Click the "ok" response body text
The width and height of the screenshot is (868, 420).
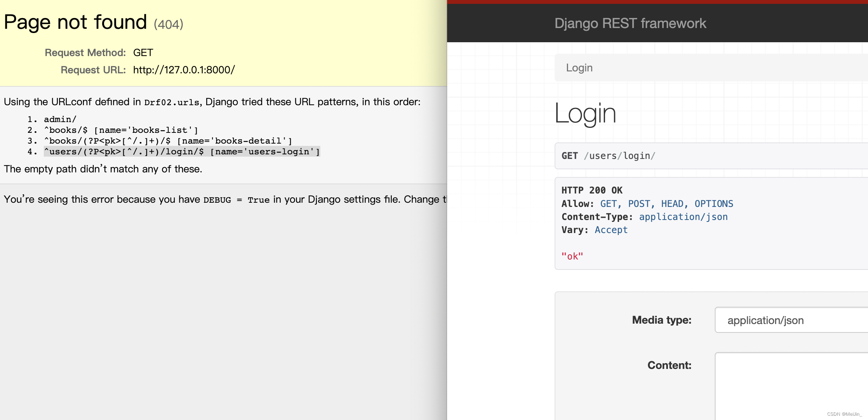[572, 256]
